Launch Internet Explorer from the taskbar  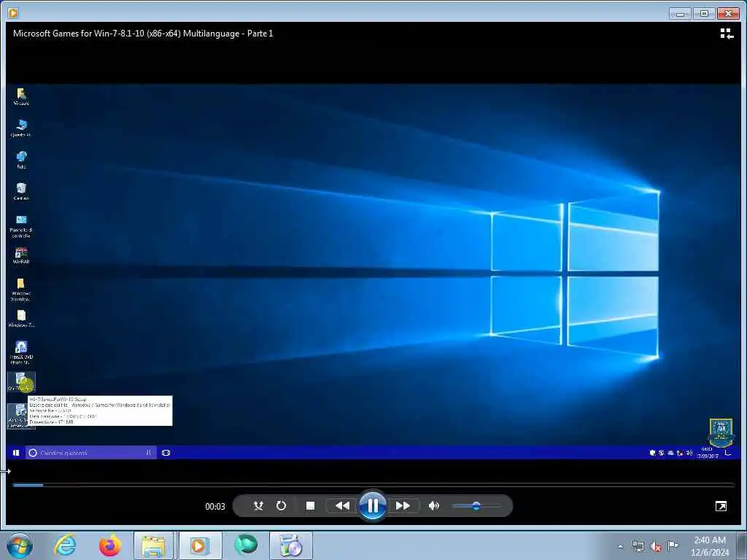[x=65, y=545]
